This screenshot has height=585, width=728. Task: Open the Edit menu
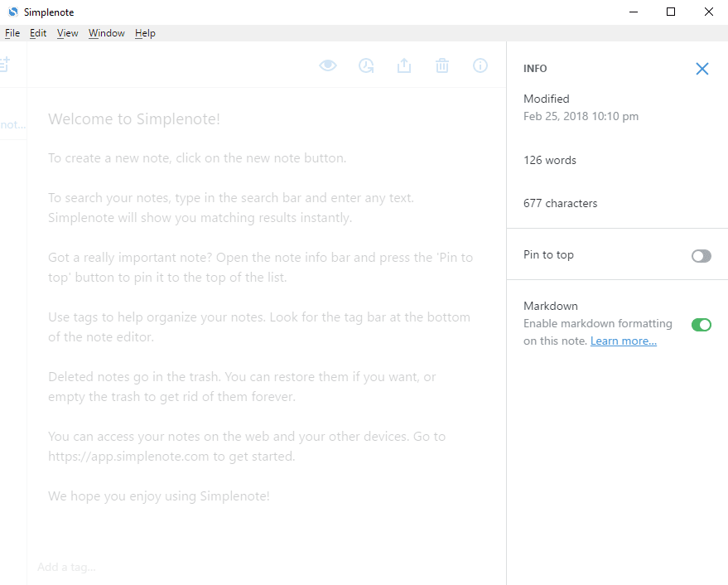pos(37,33)
